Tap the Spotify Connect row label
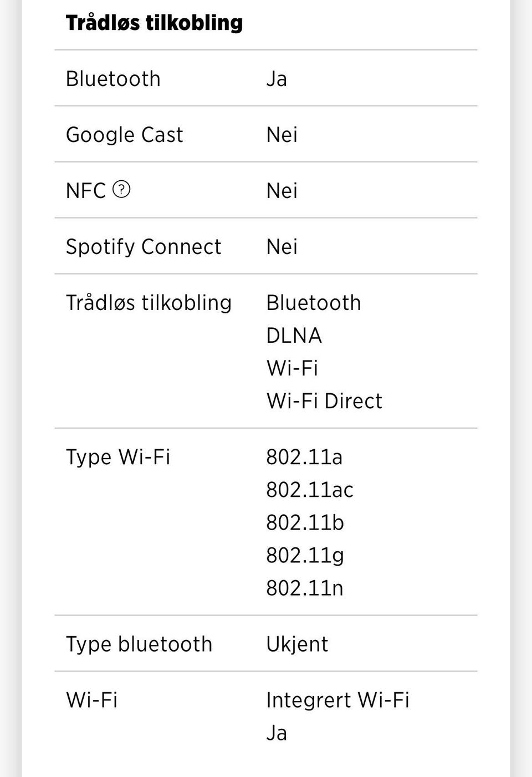The height and width of the screenshot is (777, 532). click(x=144, y=247)
